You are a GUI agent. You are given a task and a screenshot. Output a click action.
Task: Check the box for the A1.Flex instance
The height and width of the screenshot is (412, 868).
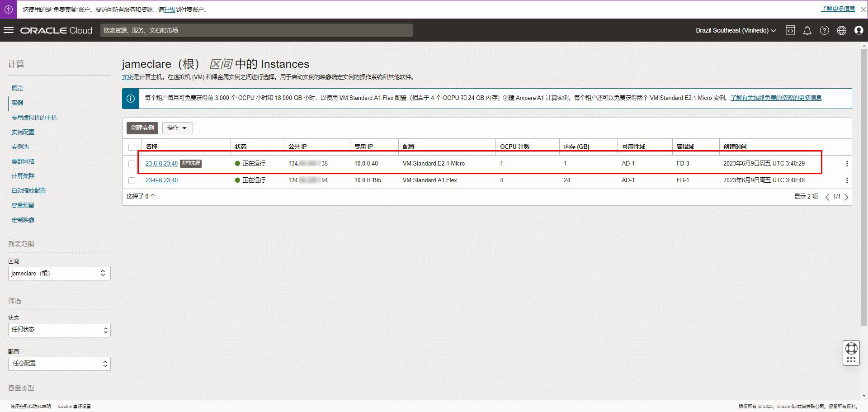(132, 180)
